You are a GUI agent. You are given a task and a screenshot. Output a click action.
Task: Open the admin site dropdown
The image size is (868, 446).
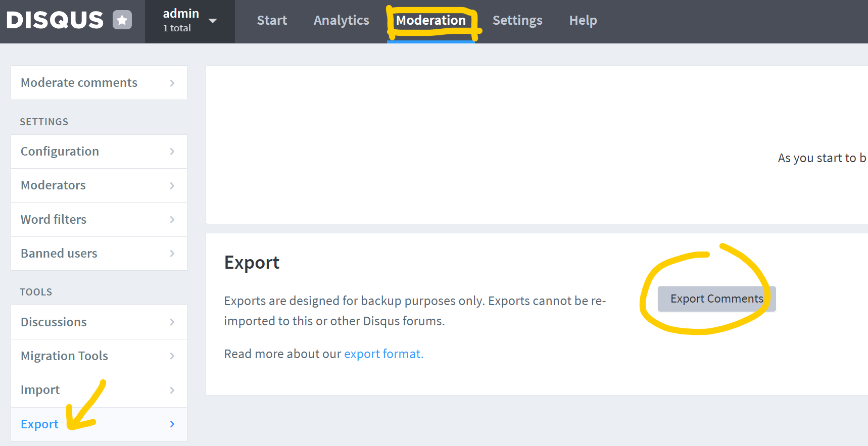pyautogui.click(x=189, y=21)
